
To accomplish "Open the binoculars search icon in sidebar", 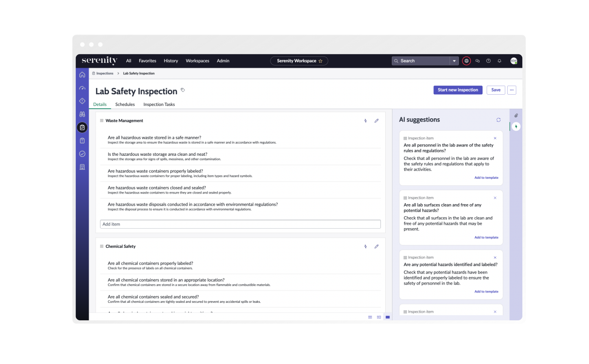I will (x=82, y=114).
